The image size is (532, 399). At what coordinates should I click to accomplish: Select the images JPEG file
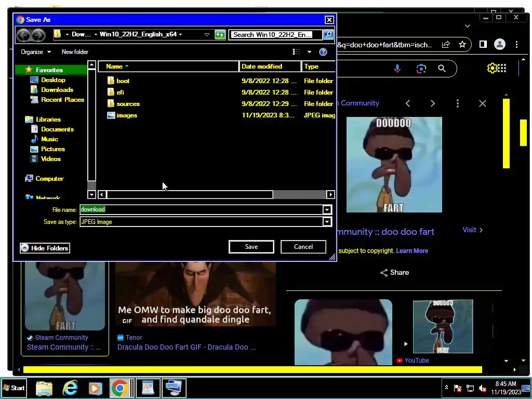click(x=127, y=115)
